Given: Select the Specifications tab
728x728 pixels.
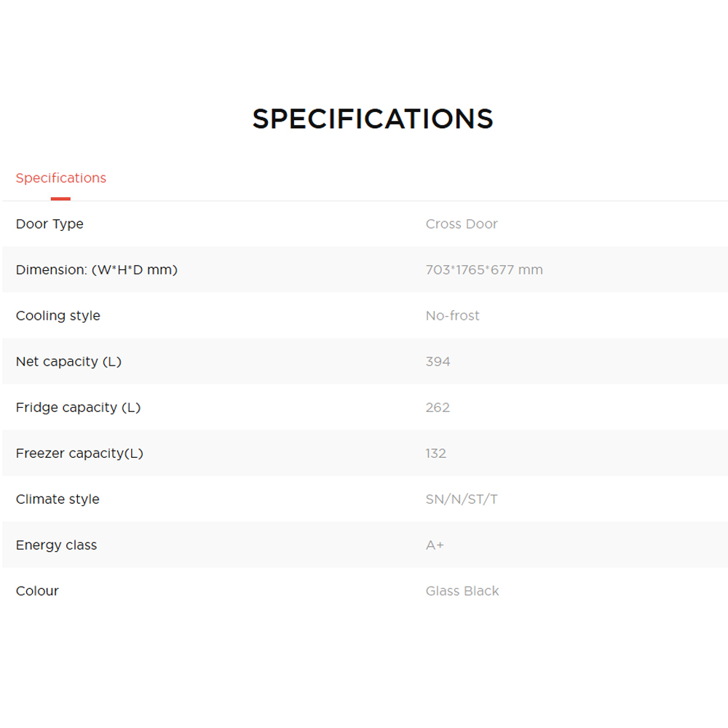Looking at the screenshot, I should tap(61, 178).
